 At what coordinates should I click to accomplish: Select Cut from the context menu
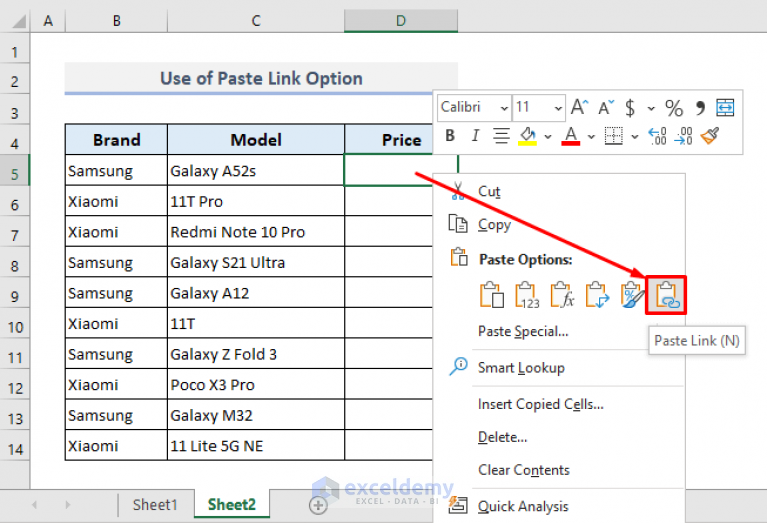coord(489,191)
